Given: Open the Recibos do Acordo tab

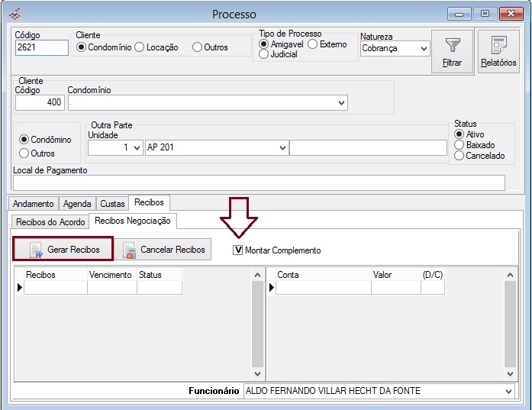Looking at the screenshot, I should tap(49, 221).
